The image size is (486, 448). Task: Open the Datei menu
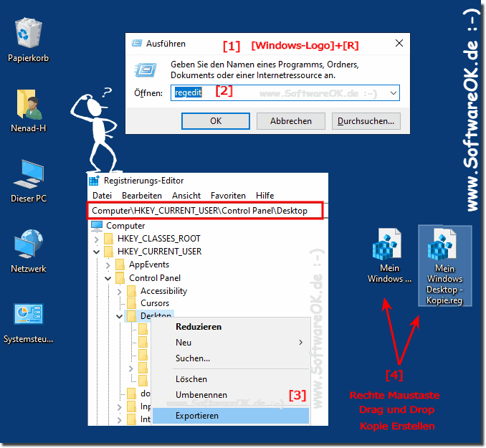[102, 196]
